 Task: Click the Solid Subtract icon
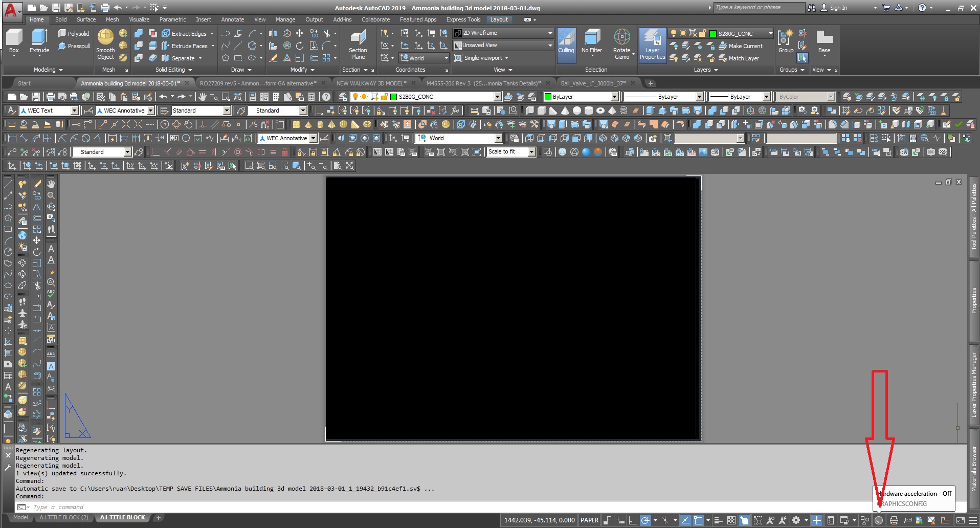[139, 46]
